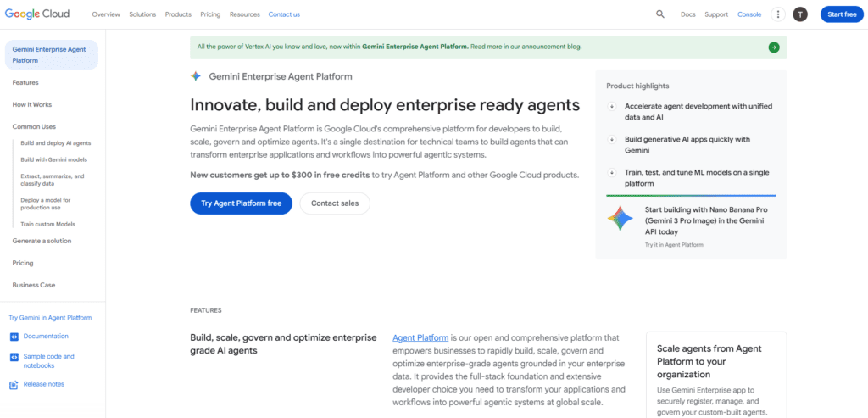Click Try Gemini in Agent Platform link
Screen dimensions: 868x418
(x=50, y=318)
